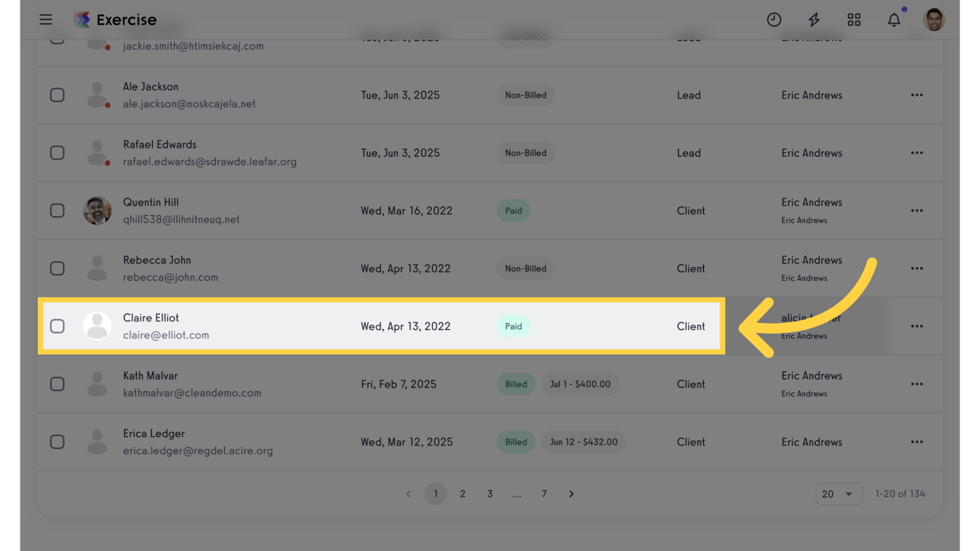Open the hamburger navigation menu
Screen dimensions: 980x551
click(x=45, y=19)
